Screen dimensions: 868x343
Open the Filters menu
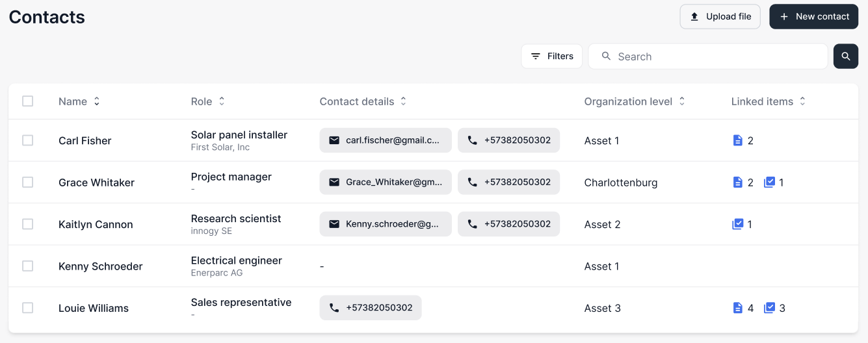551,57
